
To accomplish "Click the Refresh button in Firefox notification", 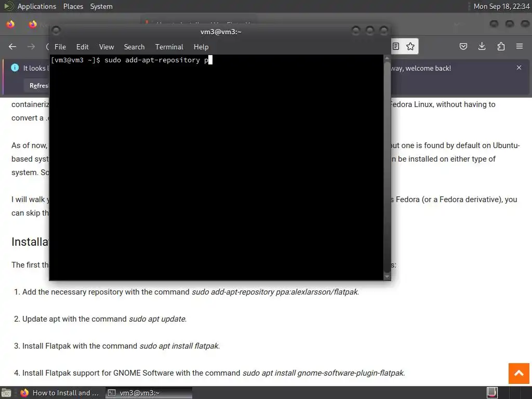I will pos(38,86).
